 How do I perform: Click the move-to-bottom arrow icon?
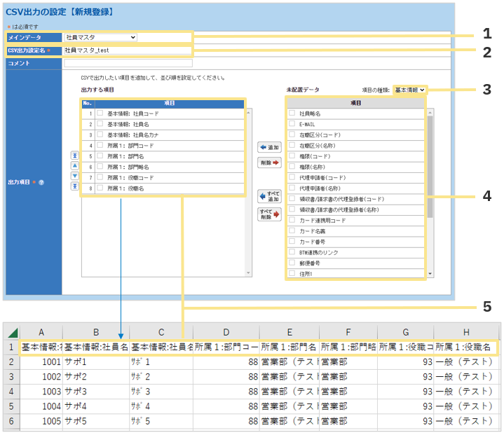coord(74,186)
